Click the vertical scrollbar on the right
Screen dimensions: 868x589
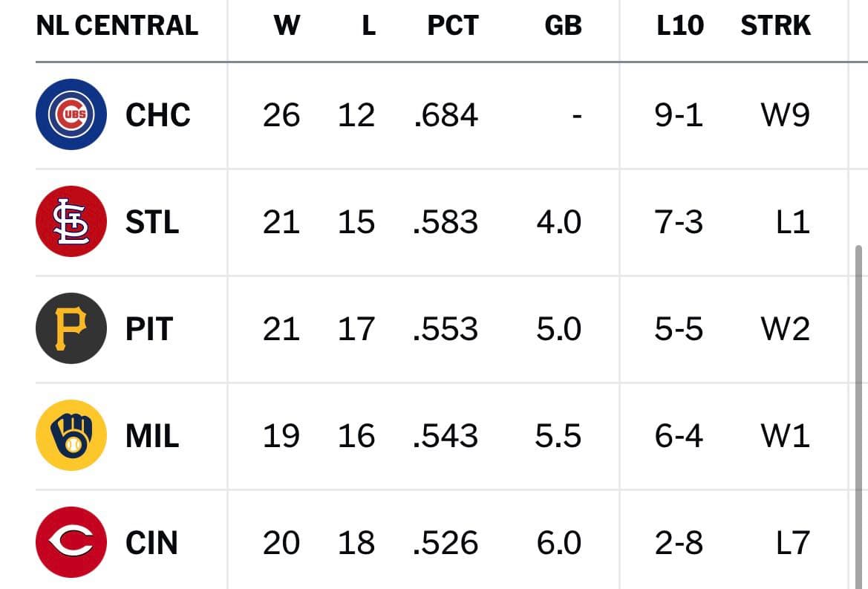[x=858, y=416]
